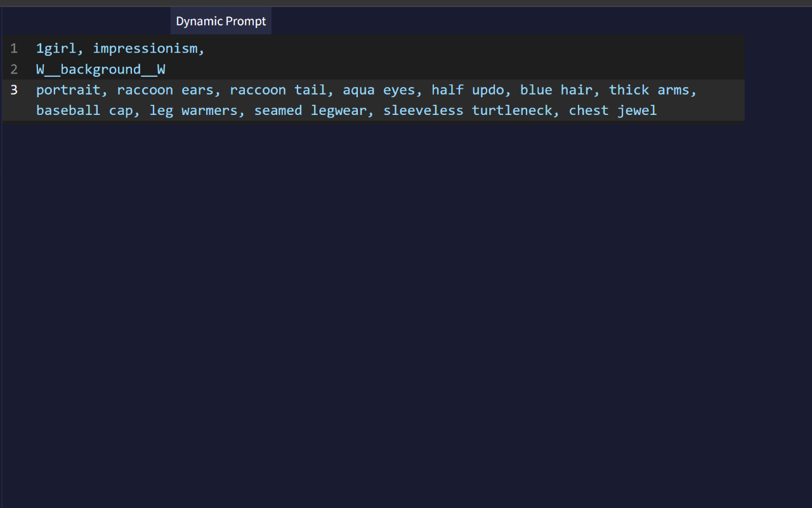Place cursor in "aqua eyes" tag
Image resolution: width=812 pixels, height=508 pixels.
[x=379, y=90]
